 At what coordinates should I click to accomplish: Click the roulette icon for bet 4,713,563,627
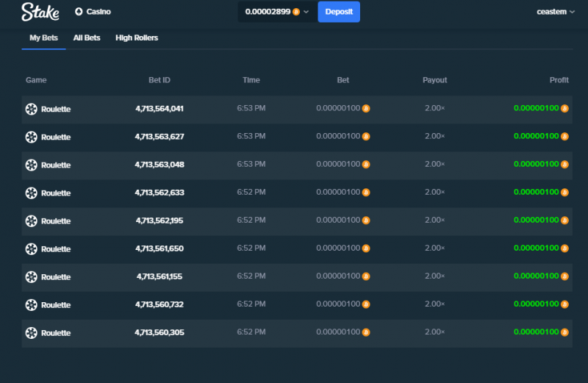[31, 137]
